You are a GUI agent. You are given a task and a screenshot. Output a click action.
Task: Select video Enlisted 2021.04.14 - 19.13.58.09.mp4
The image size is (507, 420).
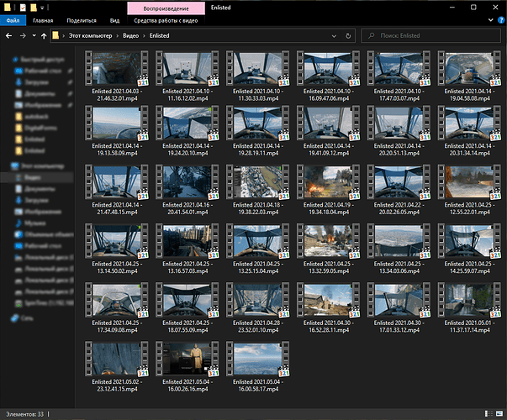(x=117, y=130)
